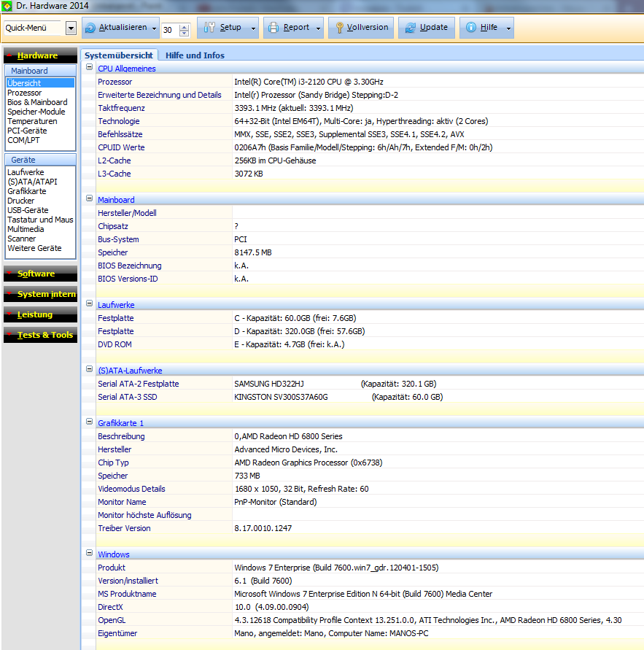
Task: Collapse the Laufwerke section
Action: (89, 303)
